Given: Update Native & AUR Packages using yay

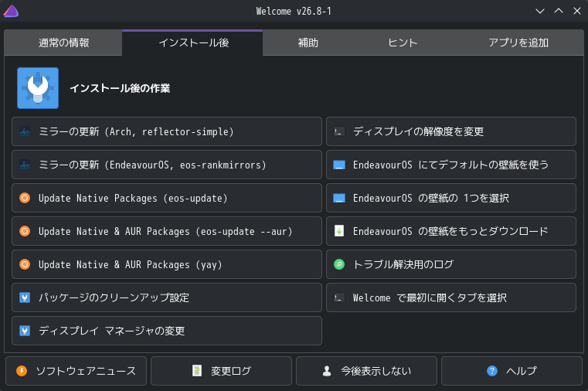Looking at the screenshot, I should 167,264.
